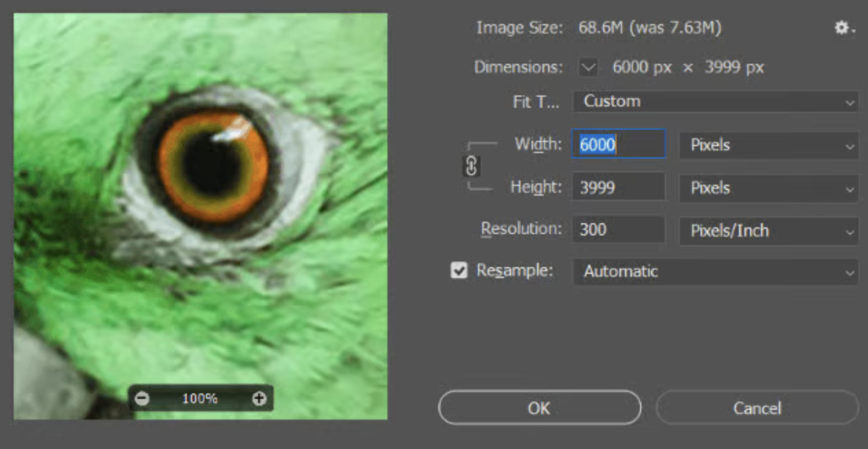This screenshot has height=449, width=868.
Task: Open the Height units Pixels dropdown
Action: (768, 188)
